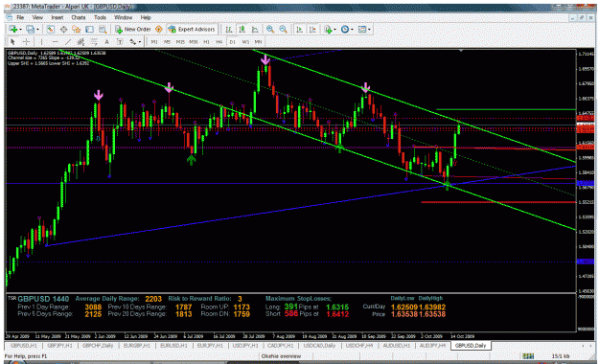Switch to USDCAD,Daily chart tab

pos(319,345)
